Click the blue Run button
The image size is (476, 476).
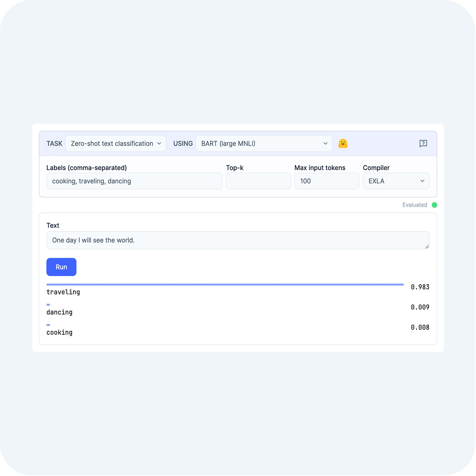[61, 267]
